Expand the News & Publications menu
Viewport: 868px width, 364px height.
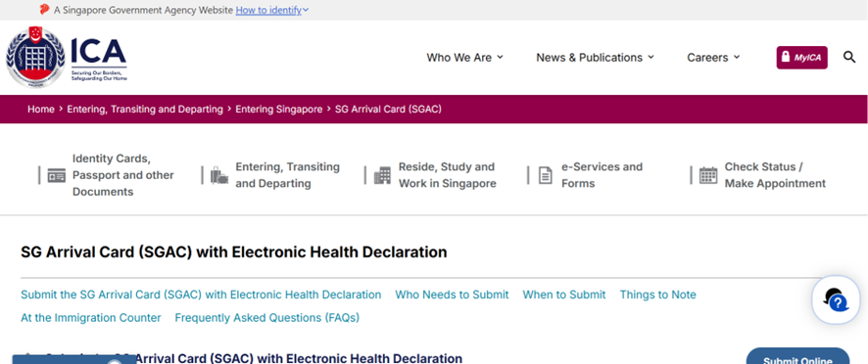[x=595, y=58]
